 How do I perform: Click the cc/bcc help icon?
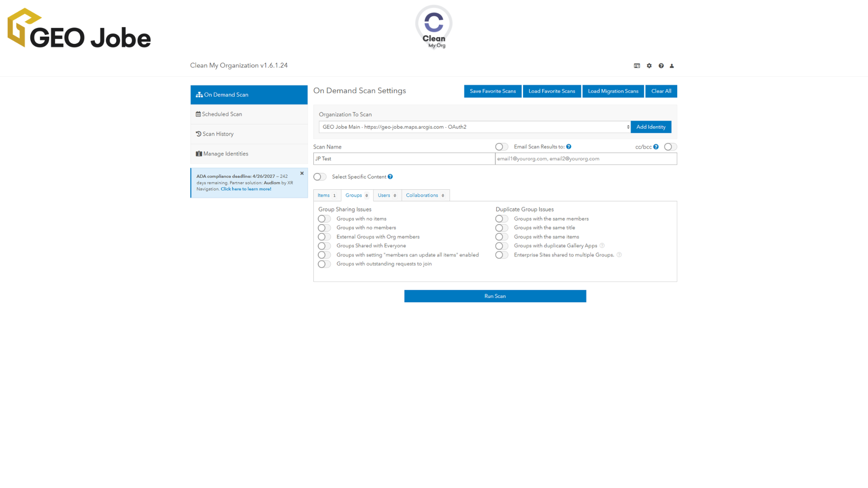tap(656, 147)
